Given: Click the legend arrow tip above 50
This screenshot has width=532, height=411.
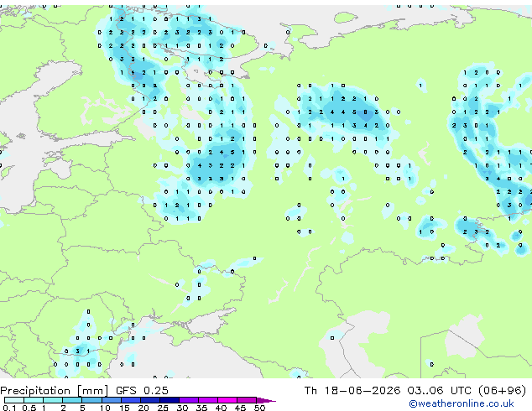Looking at the screenshot, I should (x=266, y=400).
